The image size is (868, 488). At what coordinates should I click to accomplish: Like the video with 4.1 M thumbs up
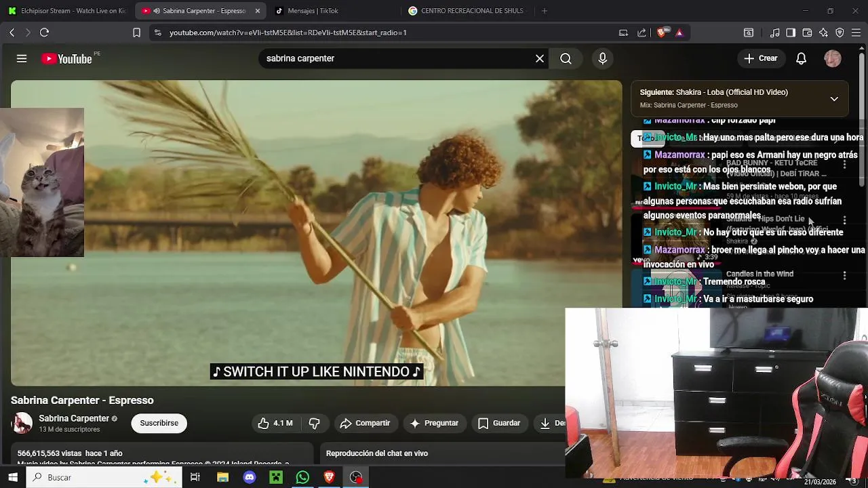click(275, 423)
